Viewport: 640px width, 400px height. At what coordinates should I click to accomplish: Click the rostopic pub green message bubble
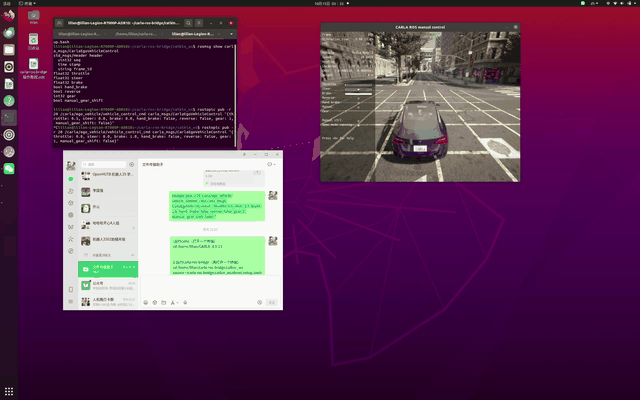tap(217, 206)
